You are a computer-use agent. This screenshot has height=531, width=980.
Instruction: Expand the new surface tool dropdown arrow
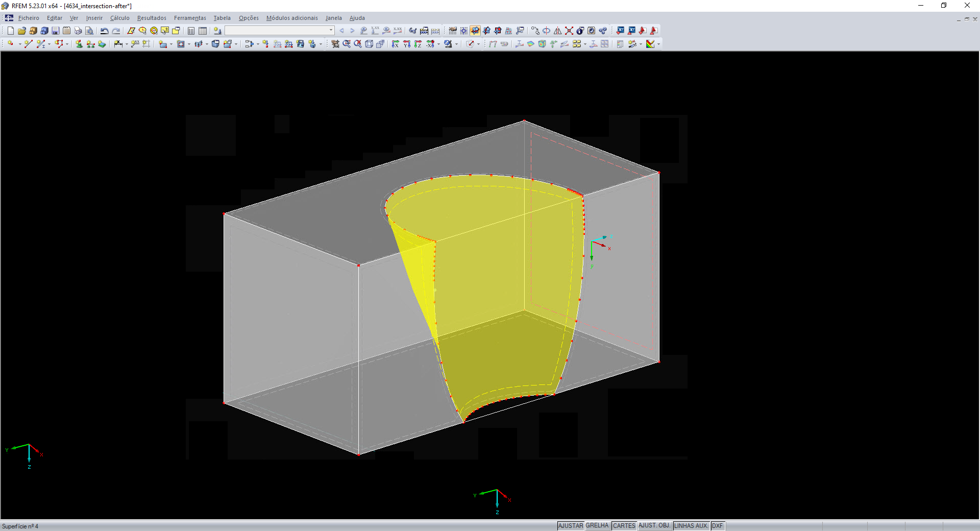(171, 44)
